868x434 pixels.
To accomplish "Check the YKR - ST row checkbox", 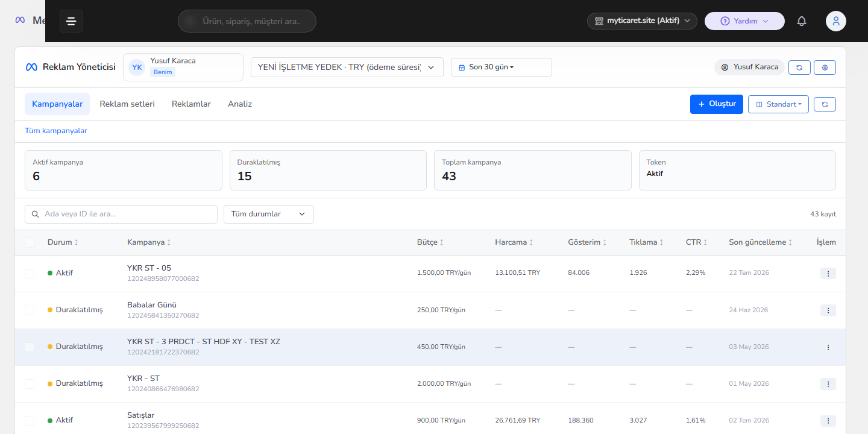I will [30, 384].
